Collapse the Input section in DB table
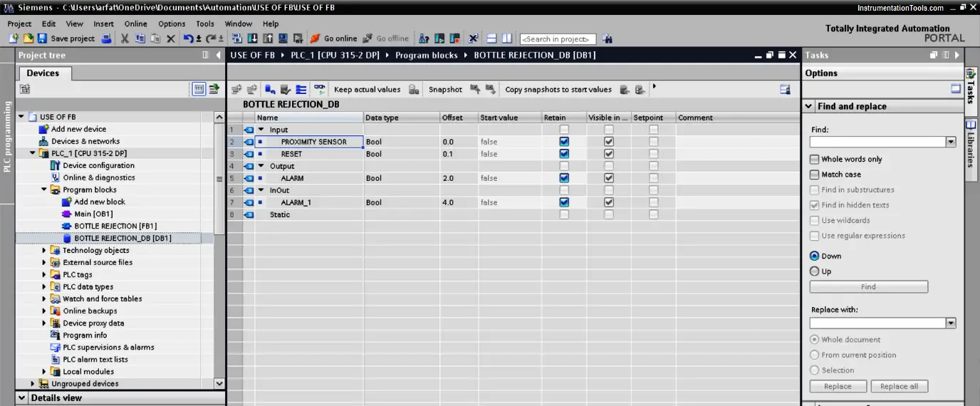Screen dimensions: 980x406 261,130
